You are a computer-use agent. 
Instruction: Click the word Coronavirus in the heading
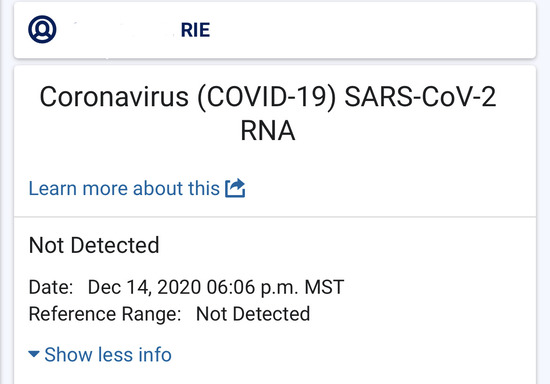point(114,97)
